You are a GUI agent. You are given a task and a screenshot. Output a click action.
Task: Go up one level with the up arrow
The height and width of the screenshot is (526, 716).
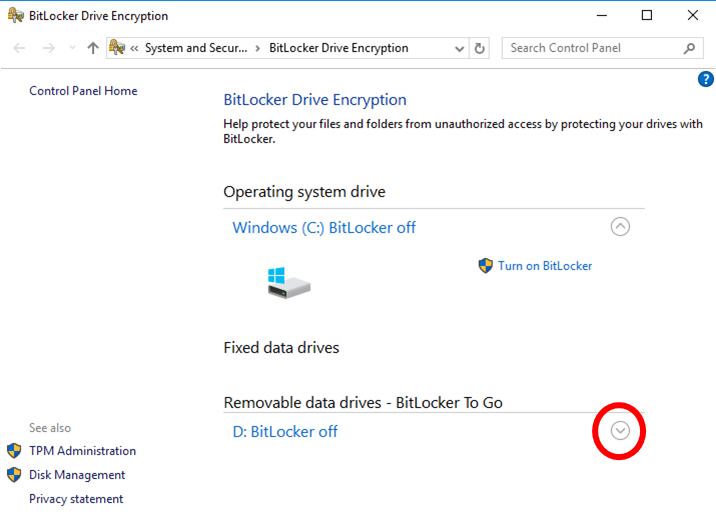93,48
